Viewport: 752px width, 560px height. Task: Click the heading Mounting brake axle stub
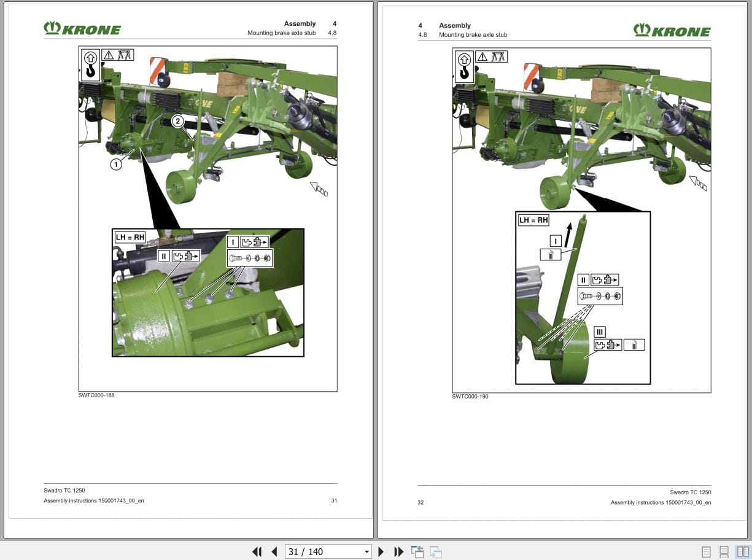pos(282,33)
